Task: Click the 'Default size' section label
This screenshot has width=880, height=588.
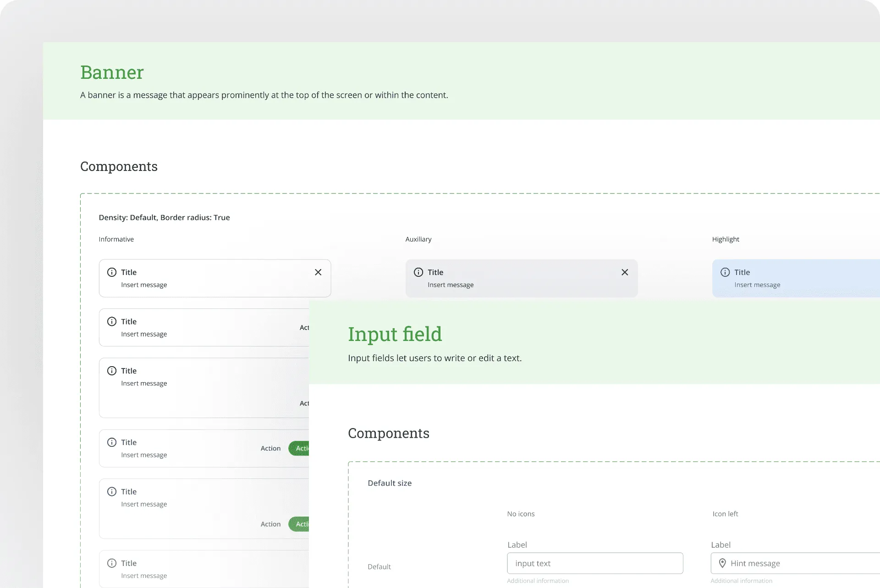Action: 390,483
